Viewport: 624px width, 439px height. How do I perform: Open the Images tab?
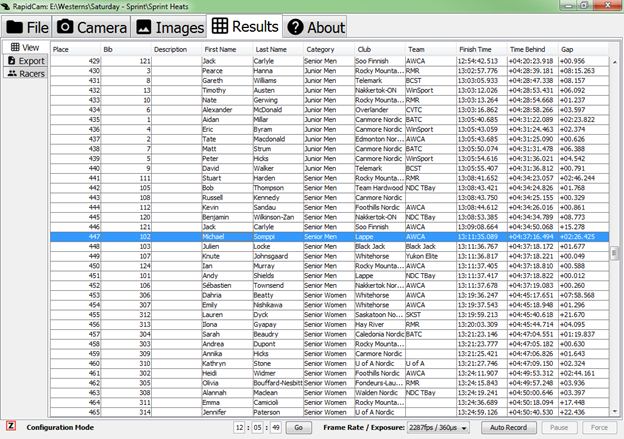click(167, 27)
